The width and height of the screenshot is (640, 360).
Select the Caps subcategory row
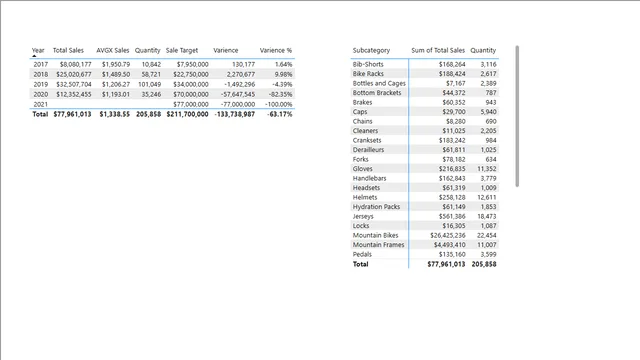tap(424, 111)
